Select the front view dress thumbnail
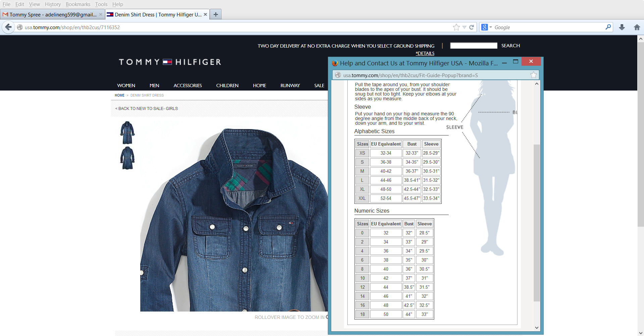The width and height of the screenshot is (644, 336). click(x=128, y=132)
